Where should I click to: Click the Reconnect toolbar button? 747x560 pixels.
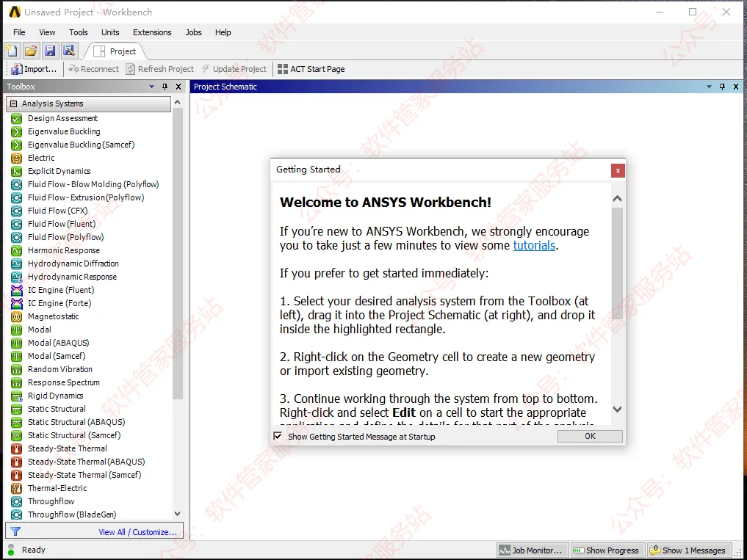point(93,69)
